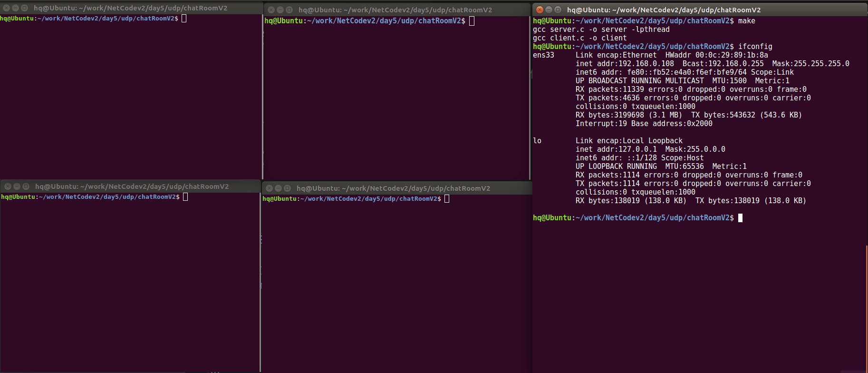Click 'TX bytes:138019 (138.0 KB)' text

pyautogui.click(x=751, y=201)
